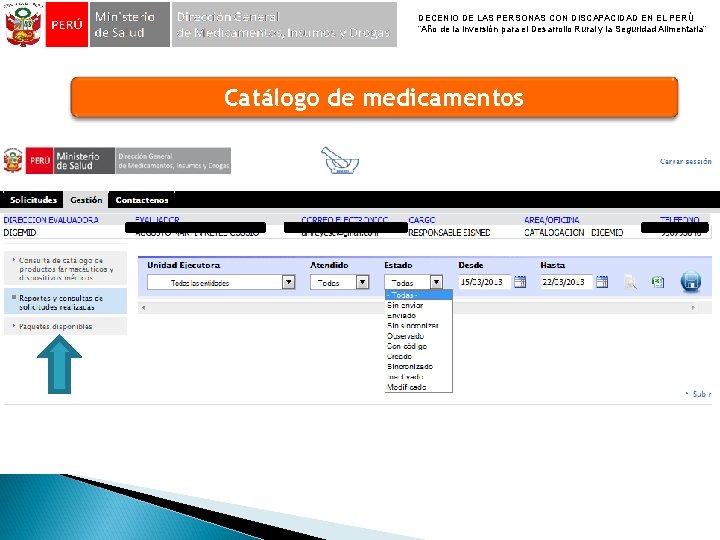The height and width of the screenshot is (540, 720).
Task: Click the left arrow of the horizontal scrollbar
Action: coord(144,308)
